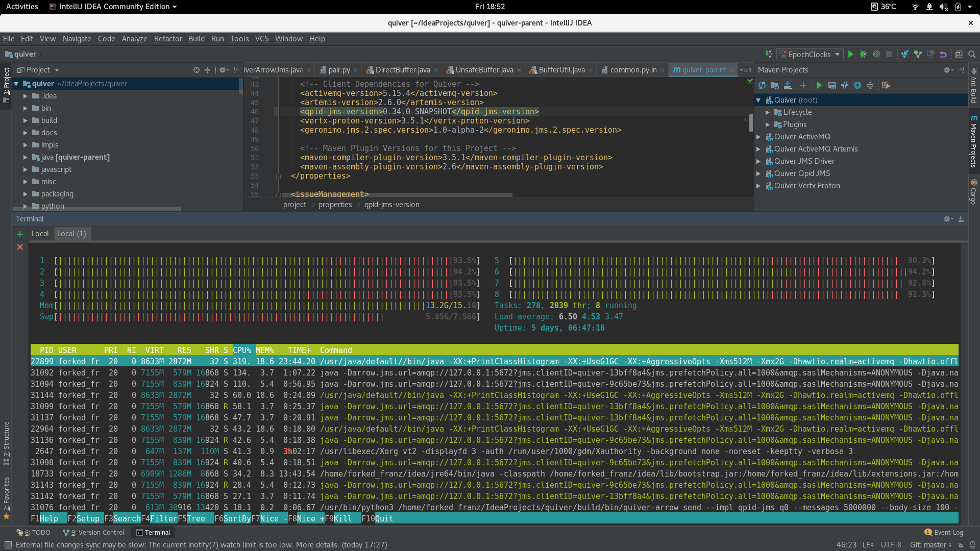Hide the Maven Projects panel
The height and width of the screenshot is (551, 980).
coord(961,70)
